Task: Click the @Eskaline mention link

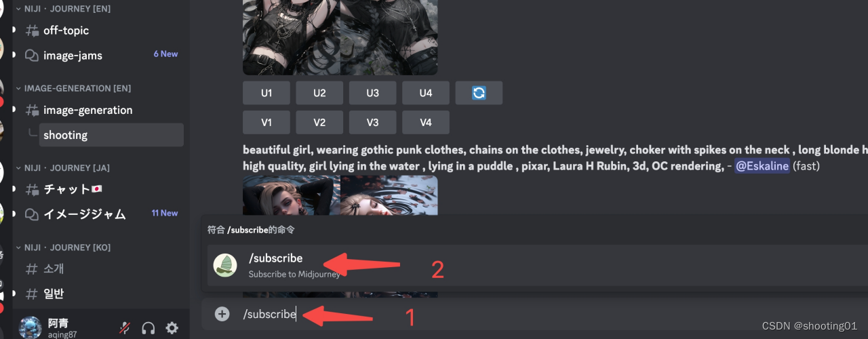Action: coord(762,166)
